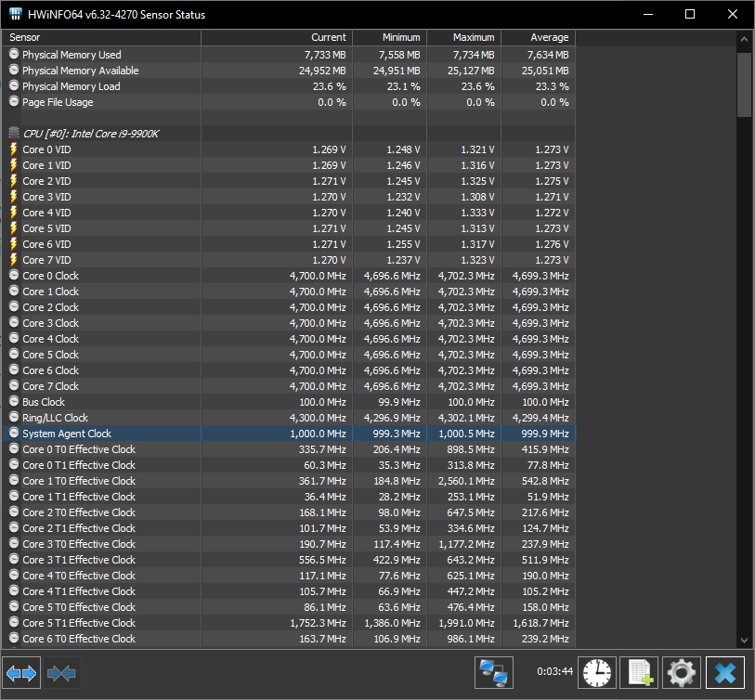
Task: Select the Core 3 T1 Effective Clock row
Action: [x=289, y=560]
